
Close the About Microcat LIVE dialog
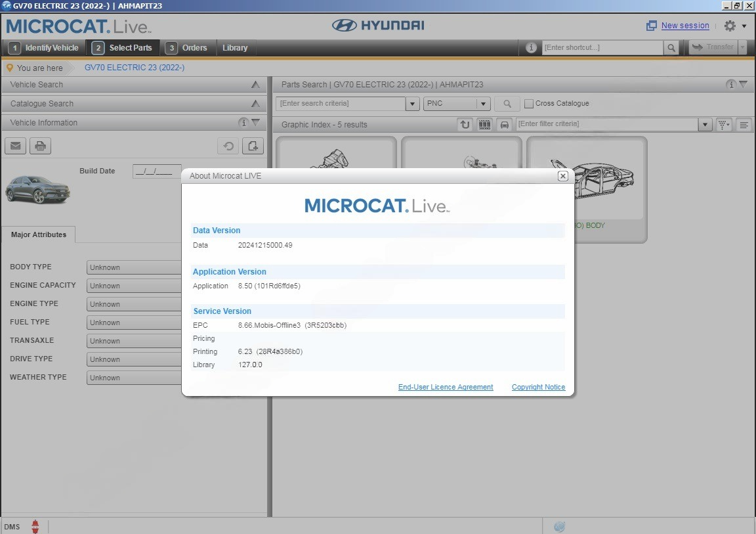coord(562,176)
